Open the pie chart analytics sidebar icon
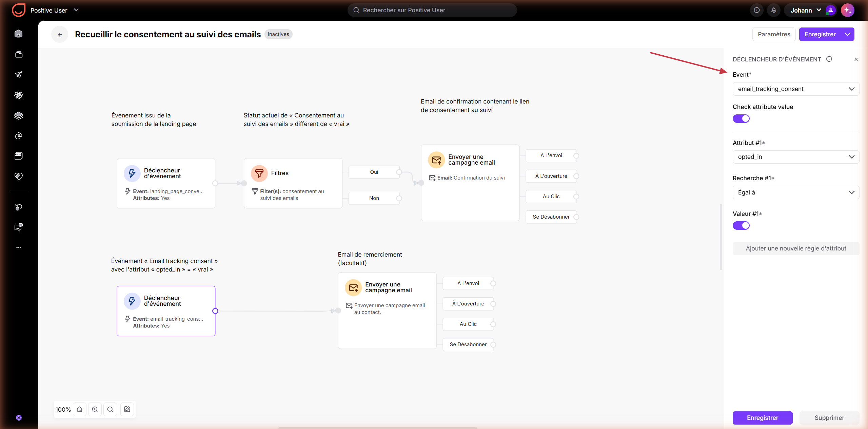Viewport: 868px width, 429px height. pyautogui.click(x=19, y=136)
